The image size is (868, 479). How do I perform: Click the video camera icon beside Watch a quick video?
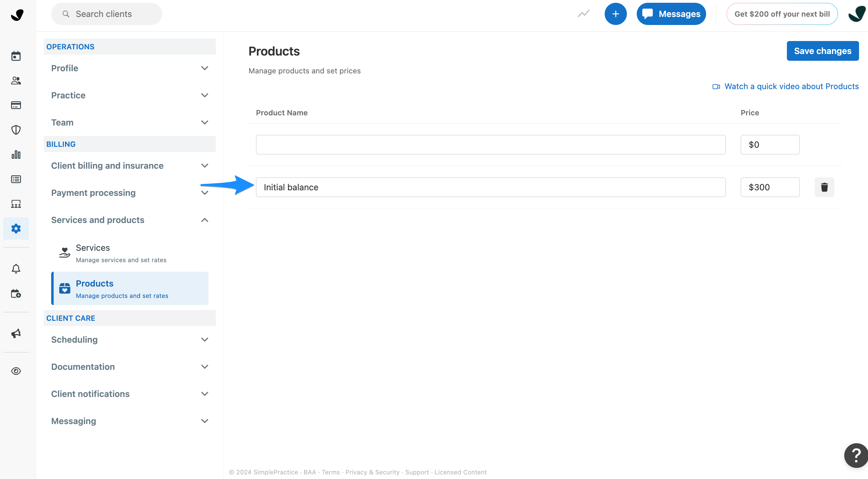tap(716, 87)
